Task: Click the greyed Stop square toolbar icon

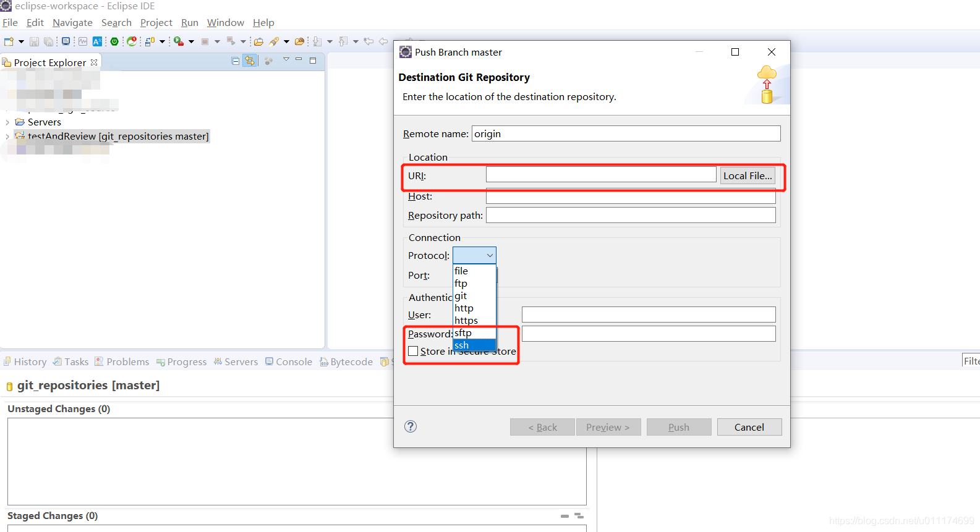Action: tap(205, 41)
